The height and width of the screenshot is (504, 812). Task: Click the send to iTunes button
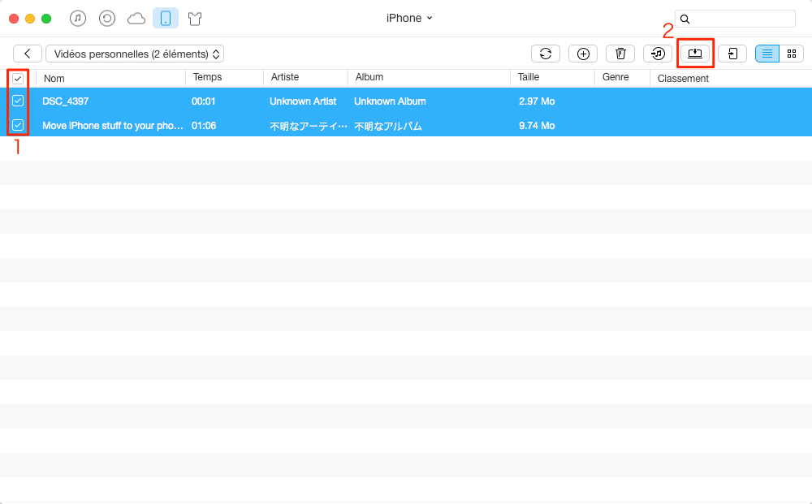click(x=658, y=54)
